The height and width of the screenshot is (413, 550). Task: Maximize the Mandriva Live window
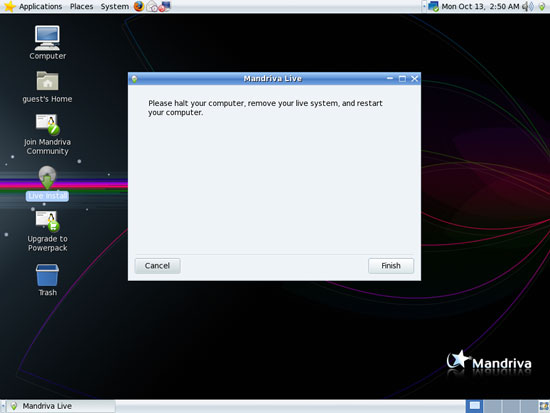(402, 79)
